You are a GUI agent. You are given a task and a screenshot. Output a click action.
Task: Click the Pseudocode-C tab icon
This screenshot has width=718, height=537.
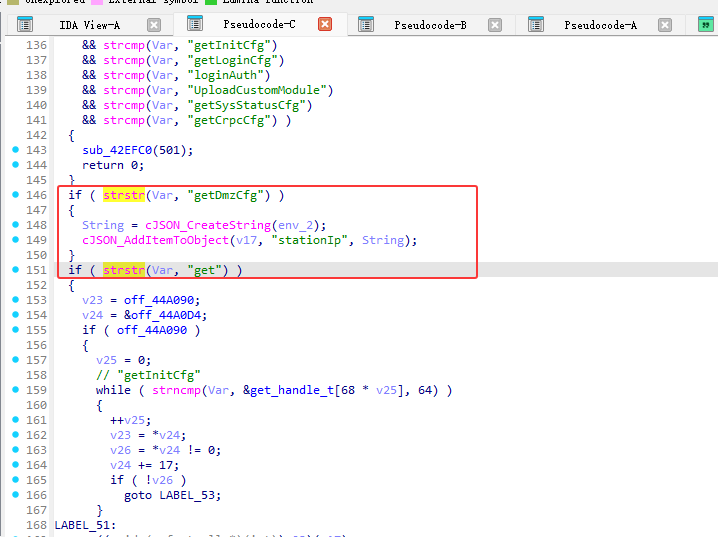click(195, 25)
